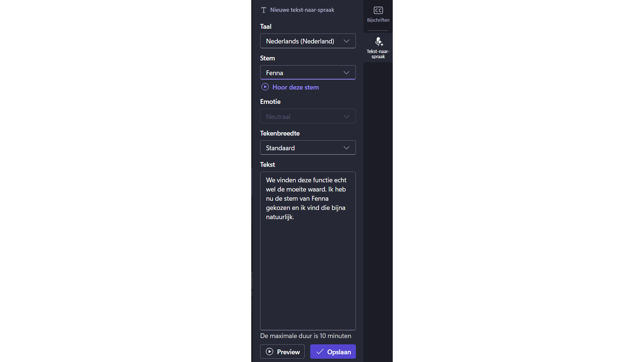Switch to the Bijschriften tab
Screen dimensions: 644x362
378,15
